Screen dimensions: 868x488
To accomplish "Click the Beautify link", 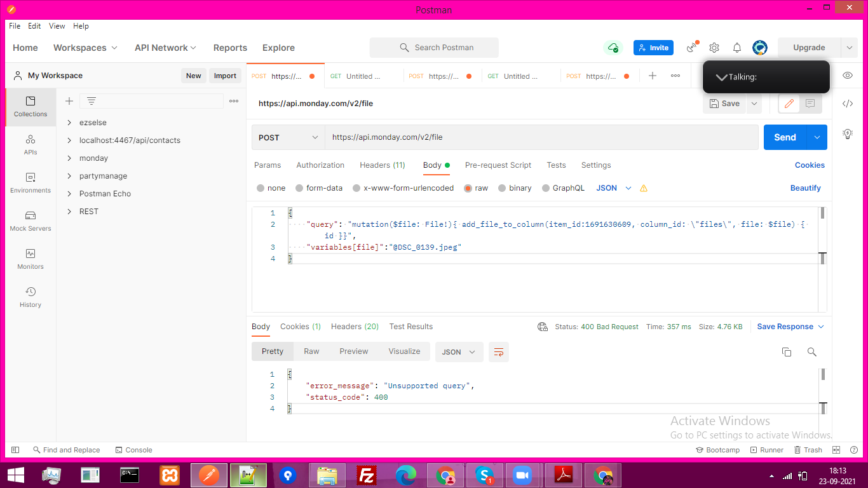I will (806, 188).
